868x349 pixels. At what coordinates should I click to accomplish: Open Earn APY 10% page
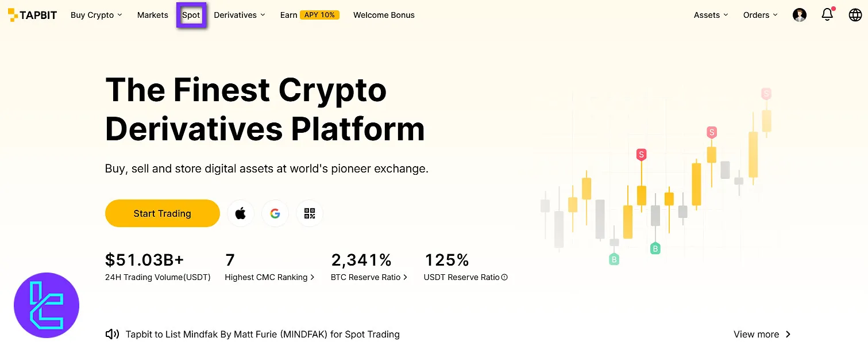309,15
